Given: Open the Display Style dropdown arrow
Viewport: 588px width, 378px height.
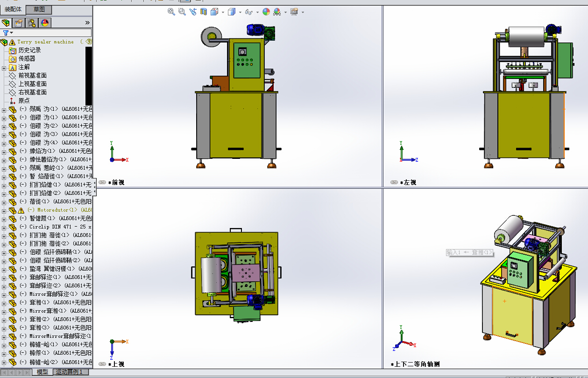Looking at the screenshot, I should (240, 12).
